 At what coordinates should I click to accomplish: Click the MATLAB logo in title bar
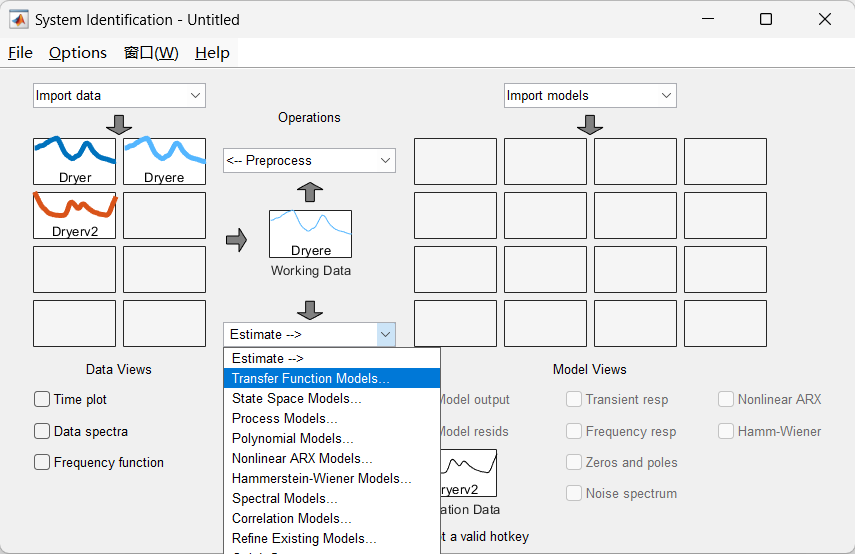[19, 20]
